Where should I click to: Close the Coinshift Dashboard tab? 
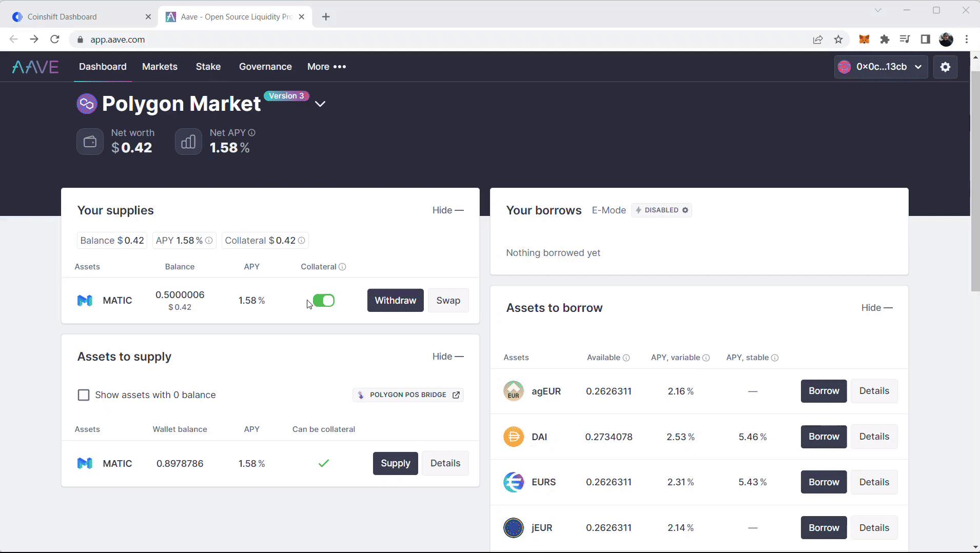coord(148,17)
